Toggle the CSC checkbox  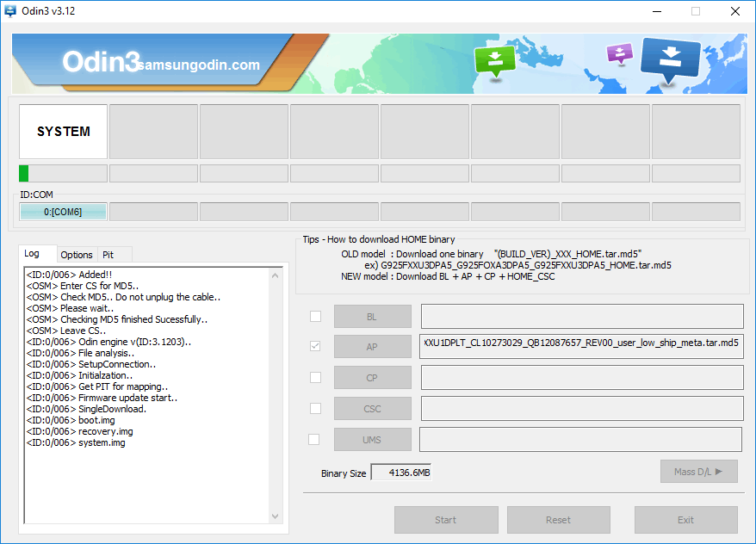click(x=315, y=408)
